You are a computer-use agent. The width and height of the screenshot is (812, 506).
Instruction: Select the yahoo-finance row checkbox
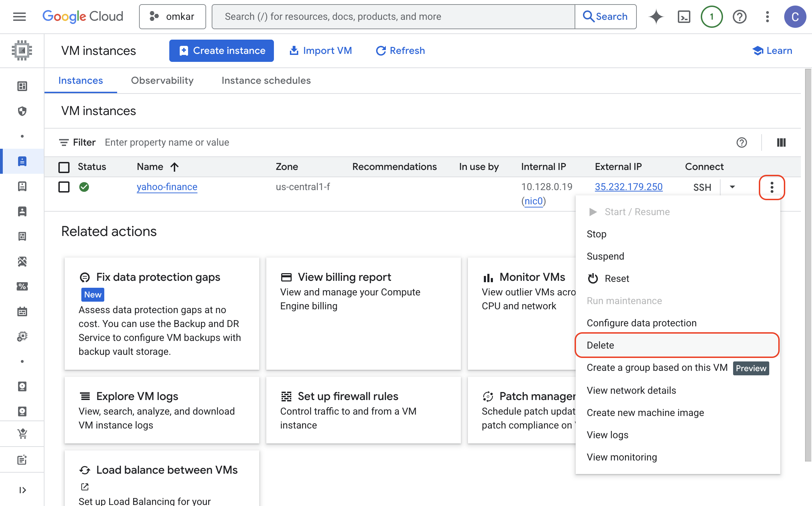point(64,187)
